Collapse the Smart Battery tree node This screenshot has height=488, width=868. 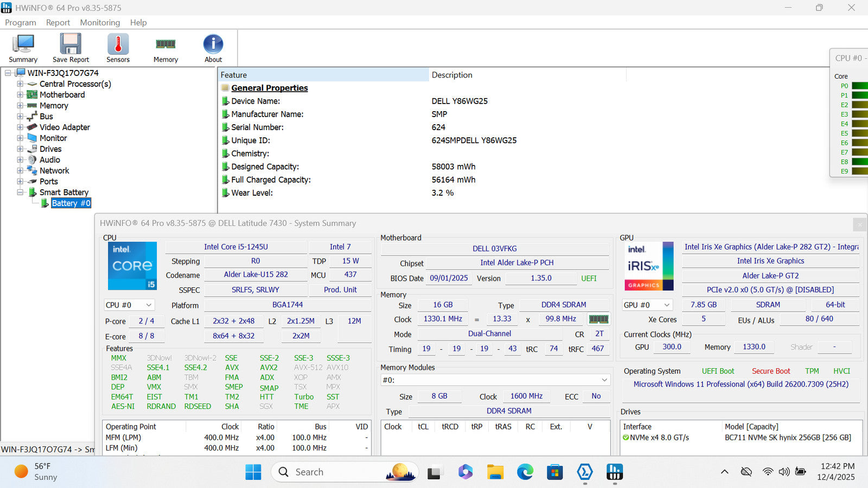[x=20, y=192]
